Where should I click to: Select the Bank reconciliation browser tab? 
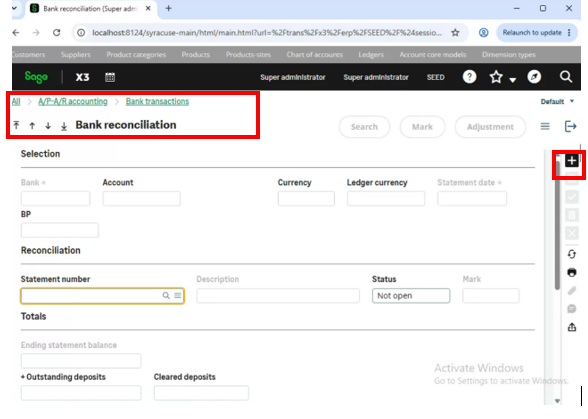tap(90, 9)
